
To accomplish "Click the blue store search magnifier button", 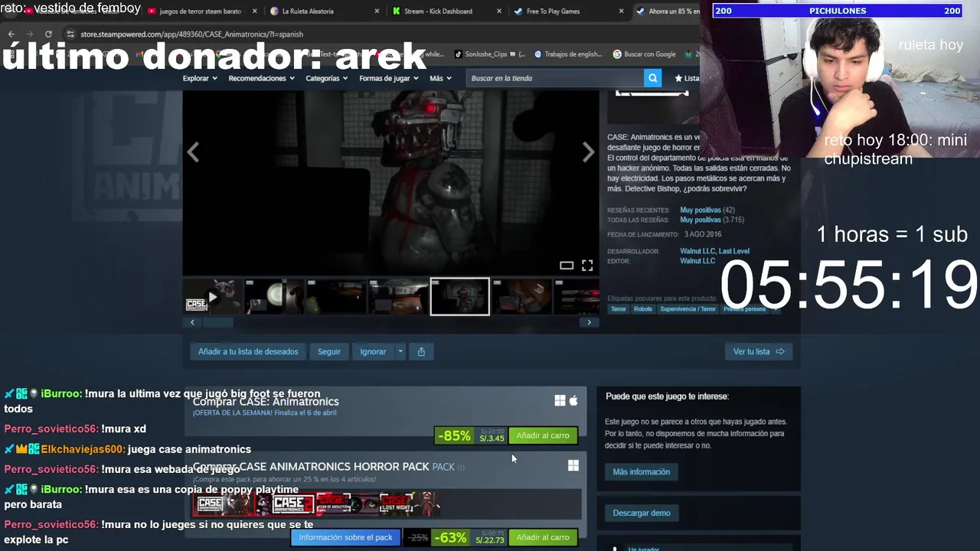I will [x=652, y=78].
